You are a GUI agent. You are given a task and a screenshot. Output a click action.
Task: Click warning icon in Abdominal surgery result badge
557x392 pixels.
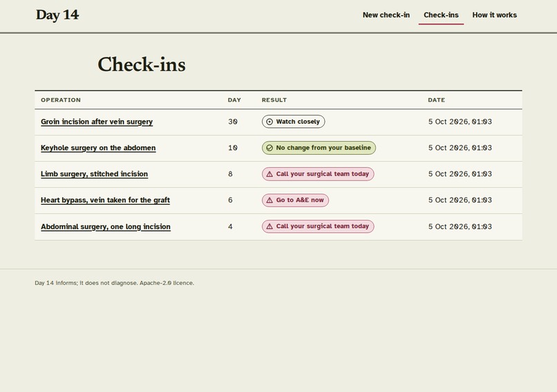click(270, 226)
